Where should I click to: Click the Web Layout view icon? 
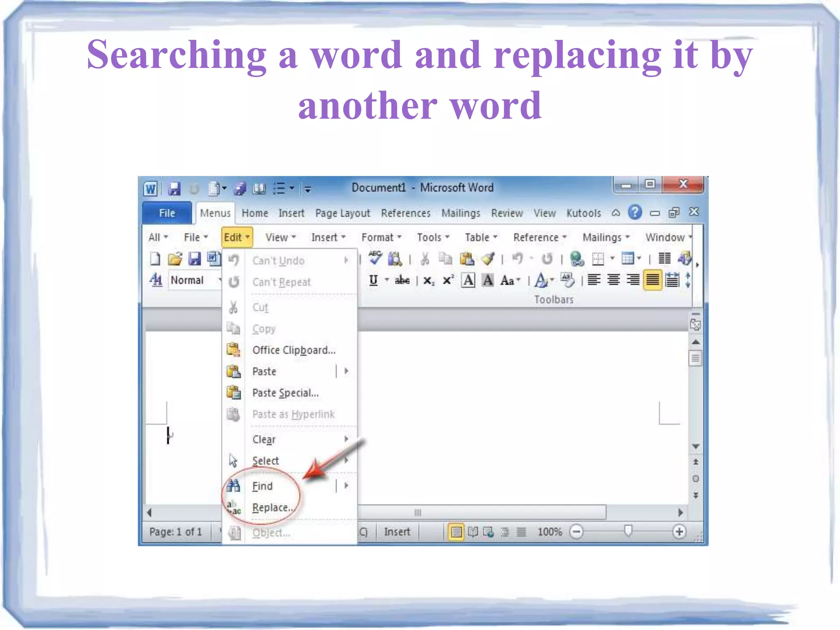[x=488, y=532]
